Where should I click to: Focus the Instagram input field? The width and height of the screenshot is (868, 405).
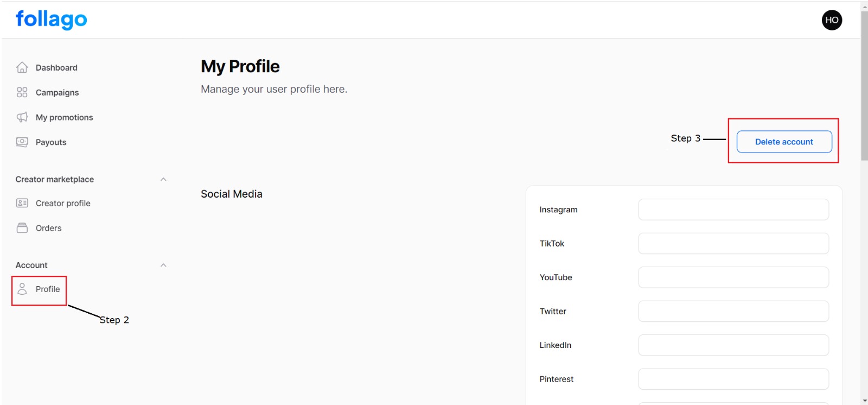(x=733, y=210)
